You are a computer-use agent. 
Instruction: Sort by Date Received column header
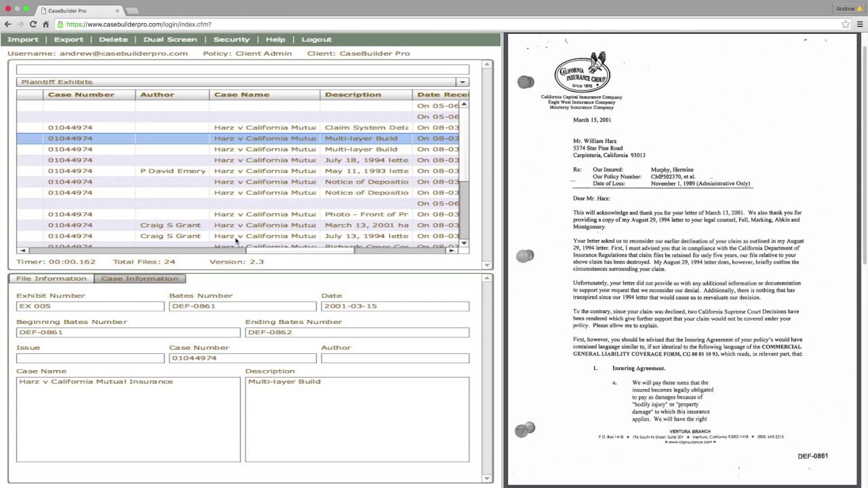pos(436,95)
